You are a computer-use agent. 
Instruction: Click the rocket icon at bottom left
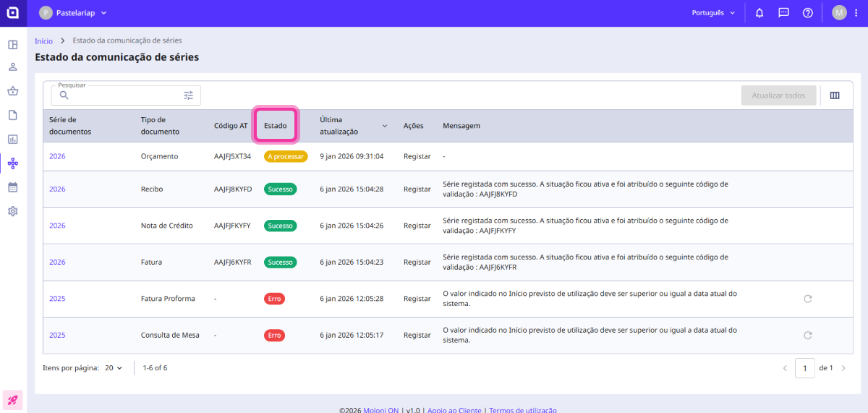tap(13, 400)
